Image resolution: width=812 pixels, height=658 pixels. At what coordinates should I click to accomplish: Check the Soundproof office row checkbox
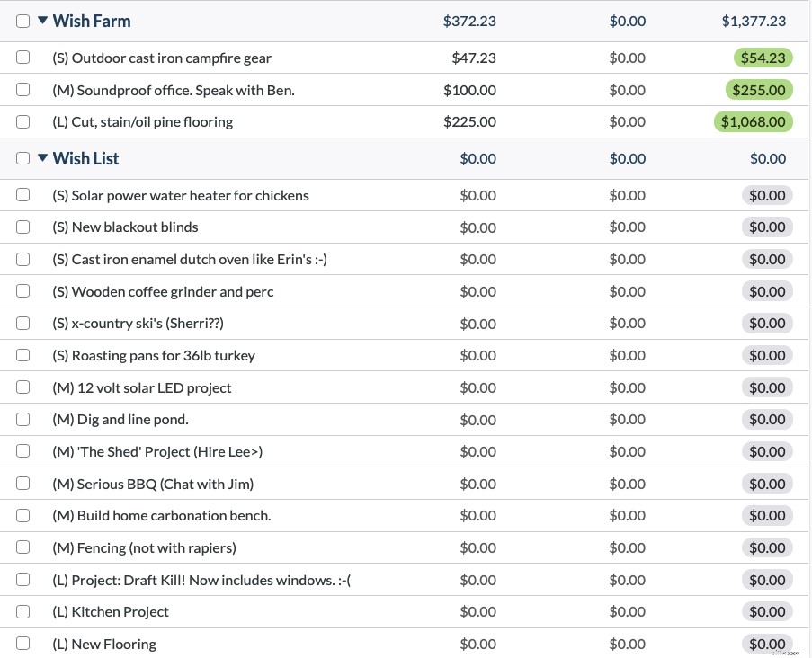click(22, 90)
